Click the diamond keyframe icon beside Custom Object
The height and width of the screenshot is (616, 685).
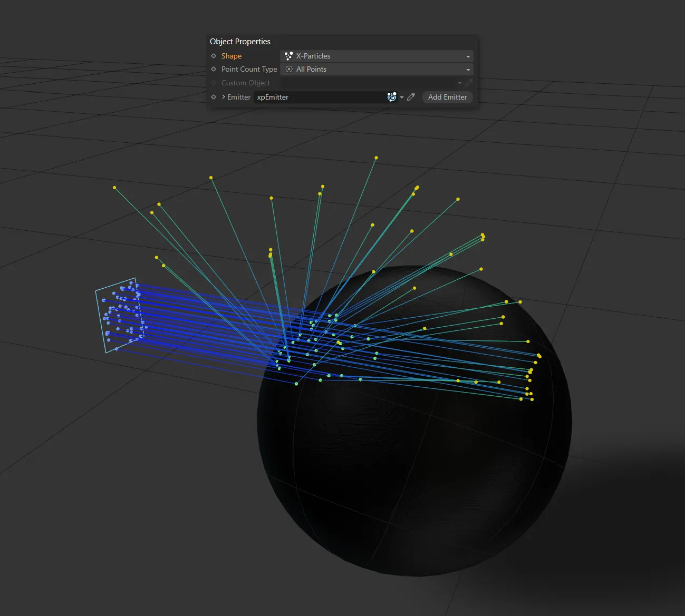click(214, 82)
